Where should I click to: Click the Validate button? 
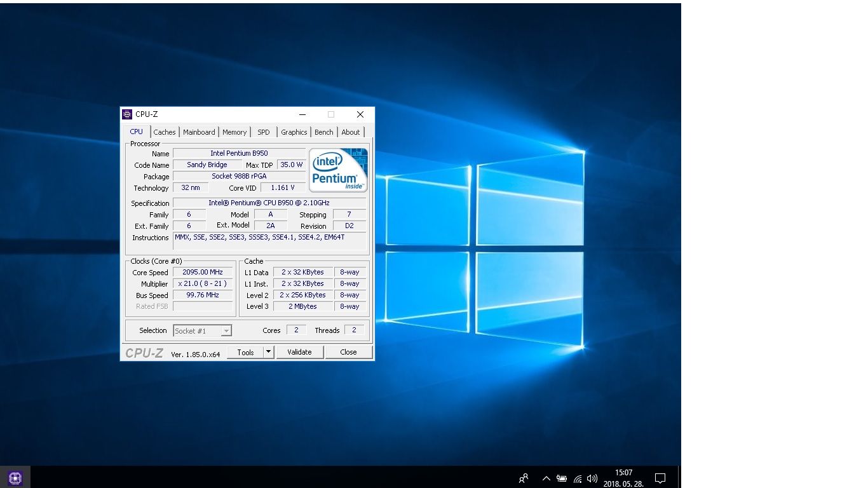(x=299, y=352)
